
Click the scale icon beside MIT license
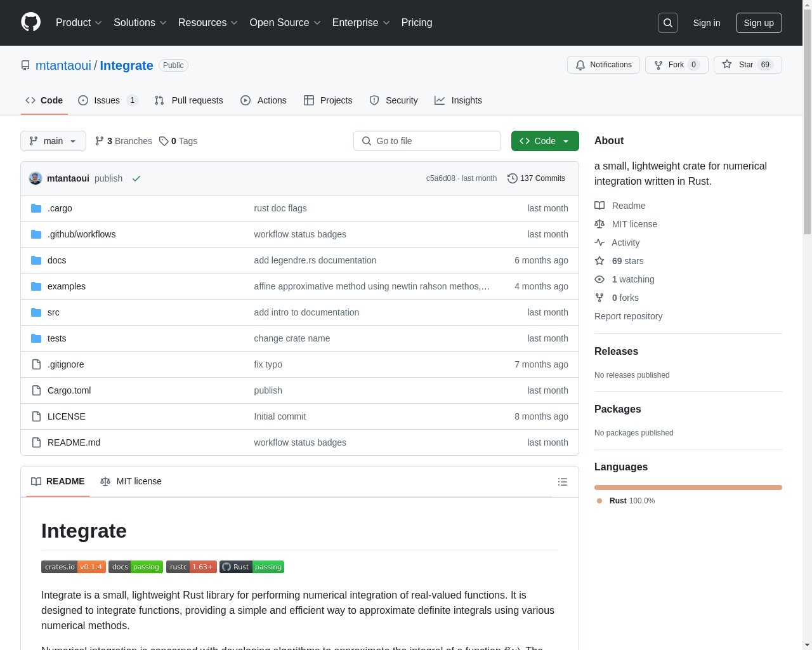[599, 224]
